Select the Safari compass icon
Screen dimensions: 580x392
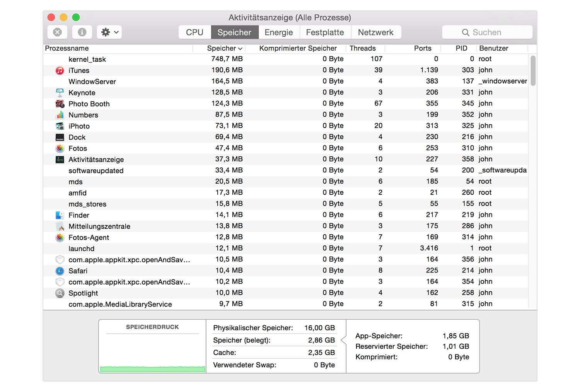click(60, 271)
